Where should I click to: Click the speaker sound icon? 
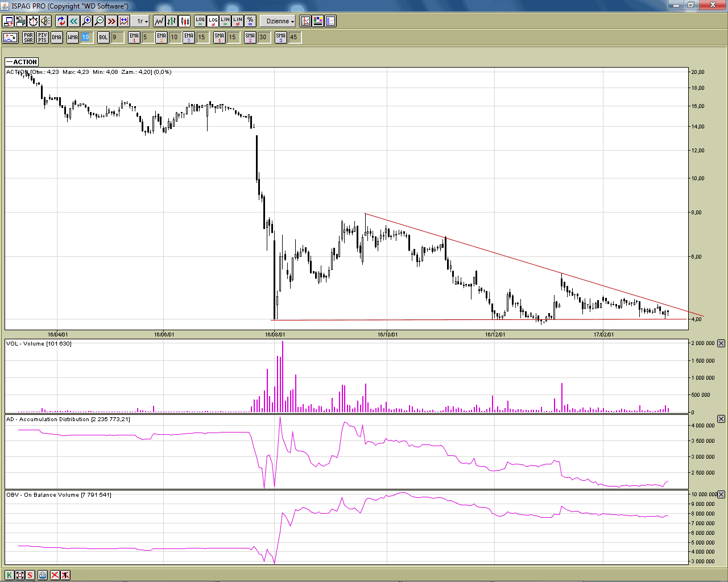click(x=45, y=21)
